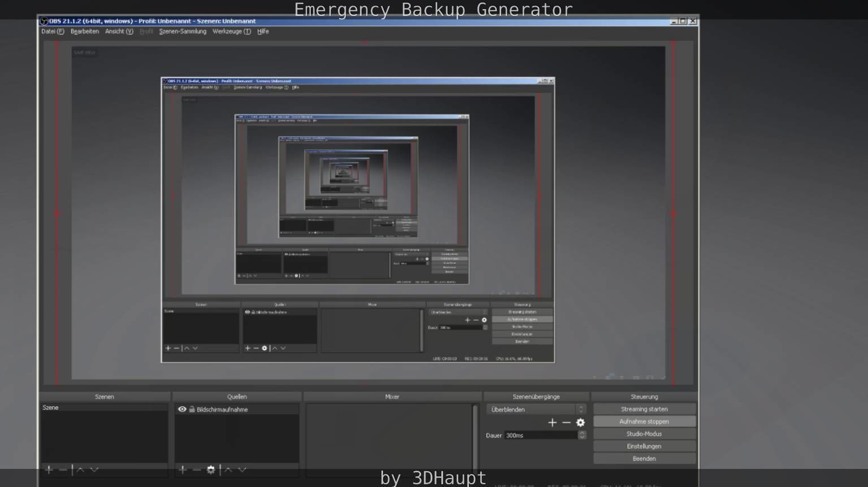Move the scene down with the Szenen down arrow
This screenshot has width=868, height=487.
pyautogui.click(x=94, y=469)
